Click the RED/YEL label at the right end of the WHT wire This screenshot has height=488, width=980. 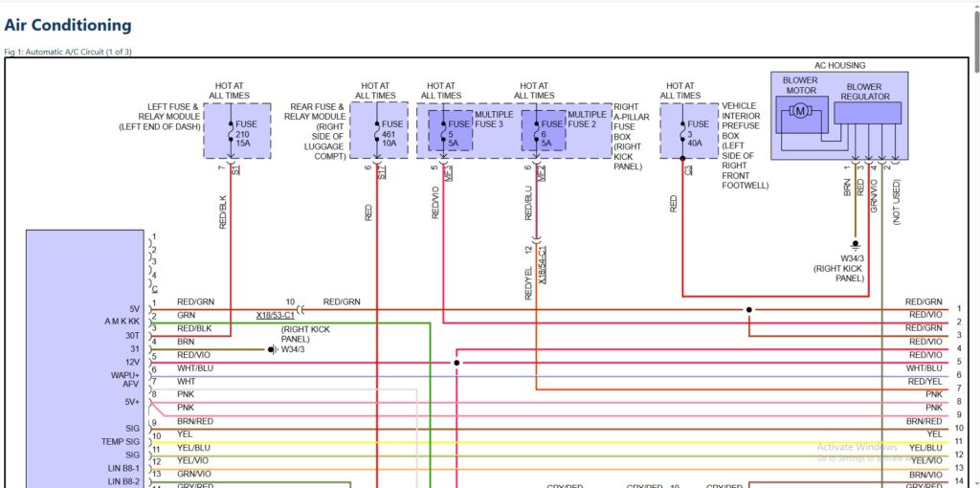925,382
